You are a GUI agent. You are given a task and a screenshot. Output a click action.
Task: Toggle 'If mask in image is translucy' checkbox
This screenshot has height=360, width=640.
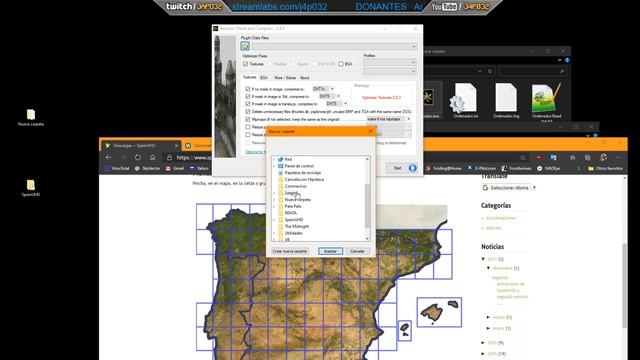coord(248,104)
